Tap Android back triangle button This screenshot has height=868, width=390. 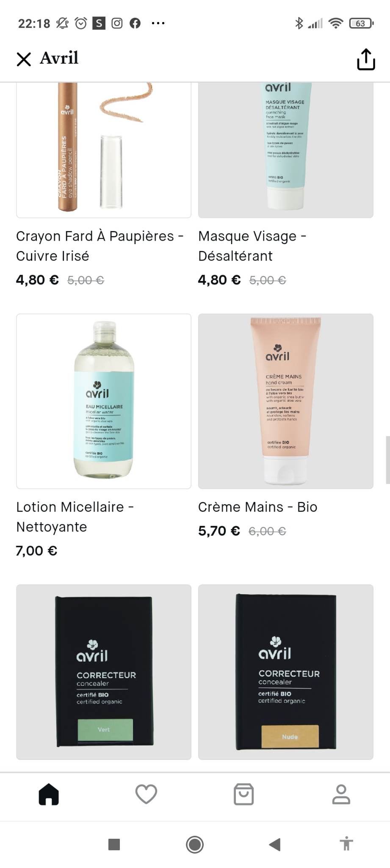click(x=275, y=844)
